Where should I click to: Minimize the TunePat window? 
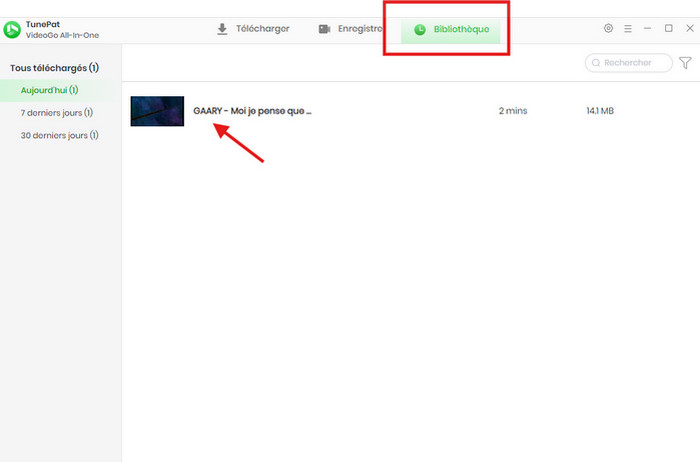(x=647, y=28)
